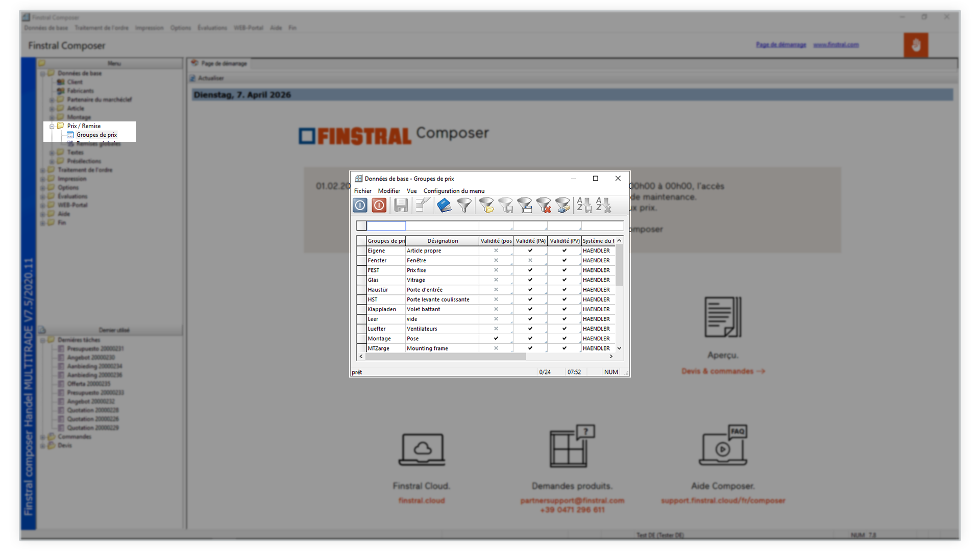Click the blue book toolbar icon
This screenshot has height=551, width=980.
tap(444, 205)
